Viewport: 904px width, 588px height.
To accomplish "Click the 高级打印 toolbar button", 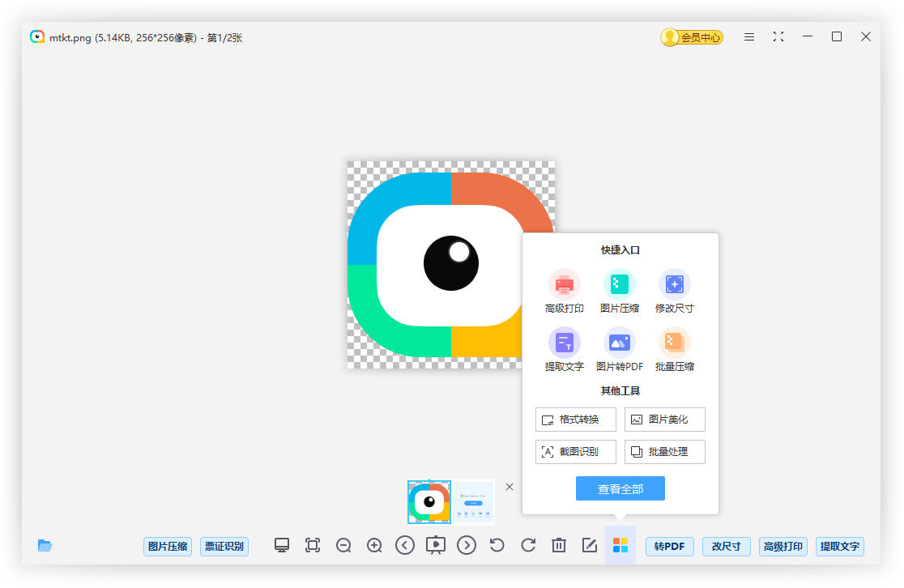I will coord(783,547).
